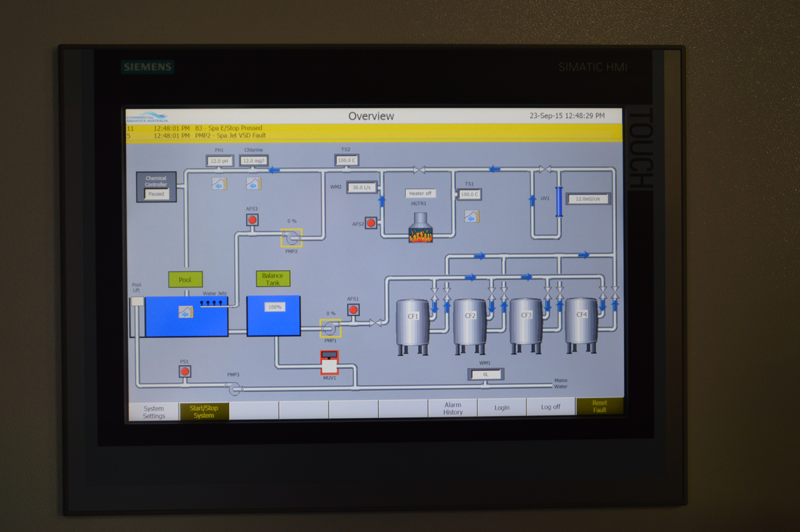
Task: Open the MUV1 make-up valve icon
Action: 329,363
